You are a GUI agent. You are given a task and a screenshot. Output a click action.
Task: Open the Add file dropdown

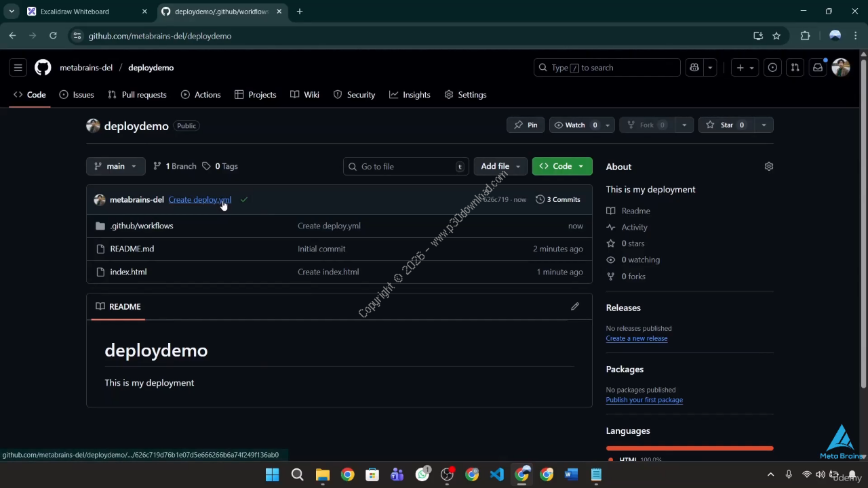point(500,166)
